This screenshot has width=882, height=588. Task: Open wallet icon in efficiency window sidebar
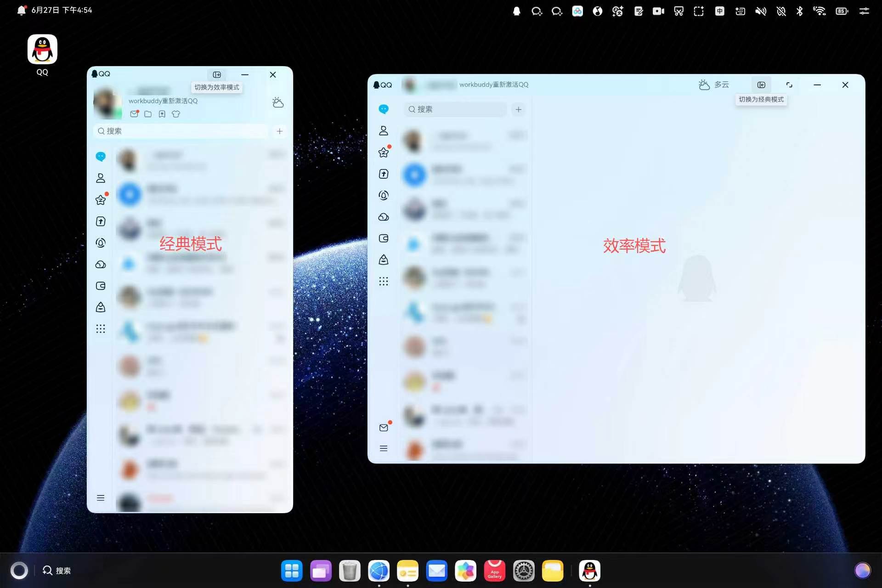click(384, 238)
